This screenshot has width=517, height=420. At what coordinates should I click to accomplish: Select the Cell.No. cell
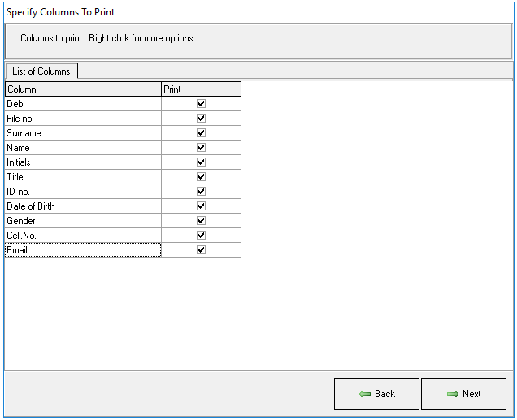point(83,236)
